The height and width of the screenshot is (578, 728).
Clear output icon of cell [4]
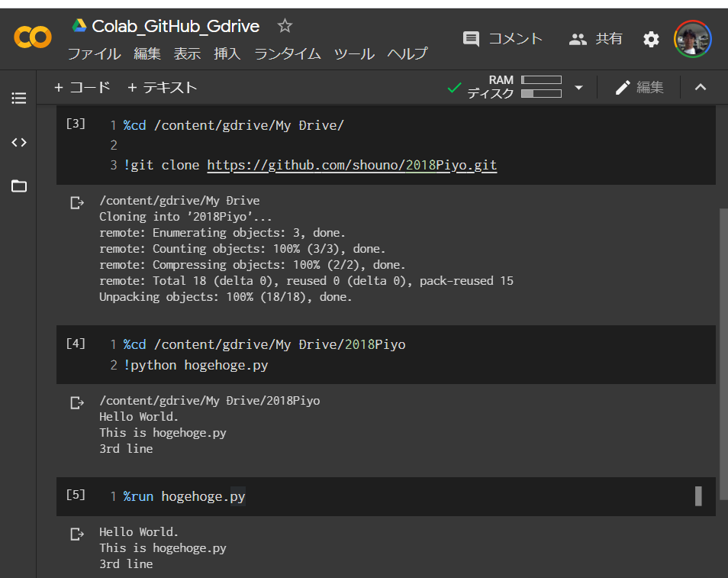point(77,402)
